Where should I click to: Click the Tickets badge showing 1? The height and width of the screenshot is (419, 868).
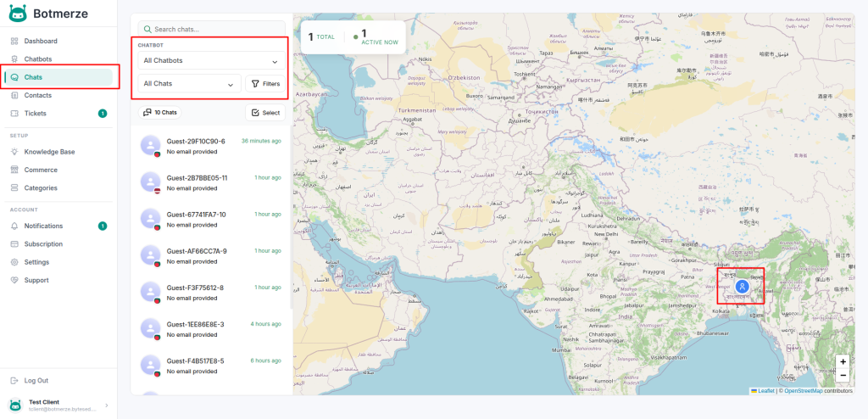[x=103, y=114]
